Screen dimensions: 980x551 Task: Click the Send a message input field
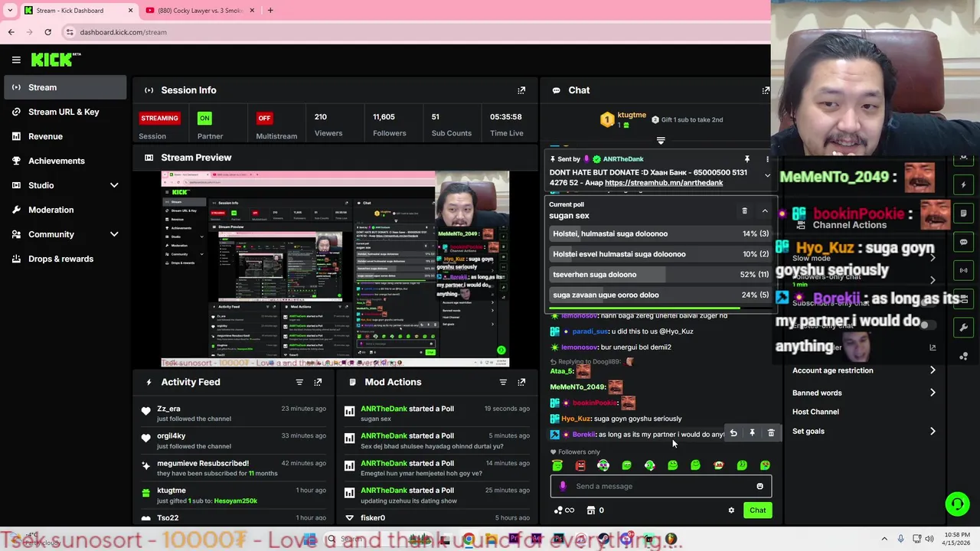[661, 486]
